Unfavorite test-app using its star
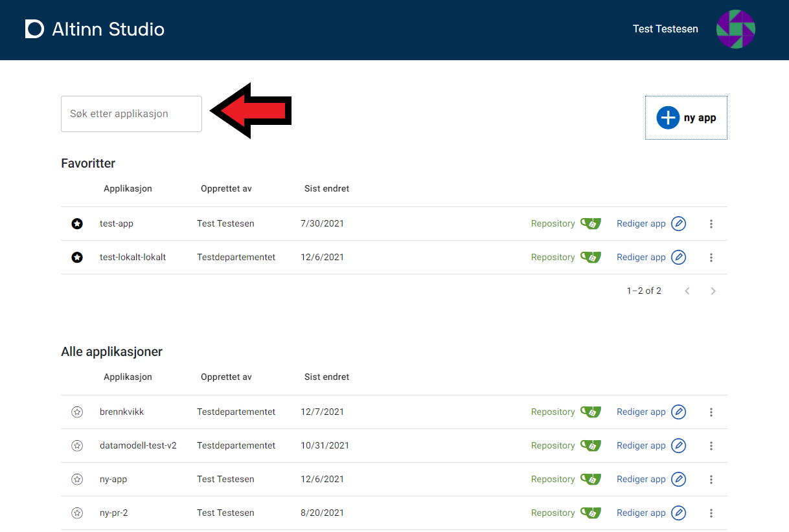The image size is (789, 532). (77, 224)
